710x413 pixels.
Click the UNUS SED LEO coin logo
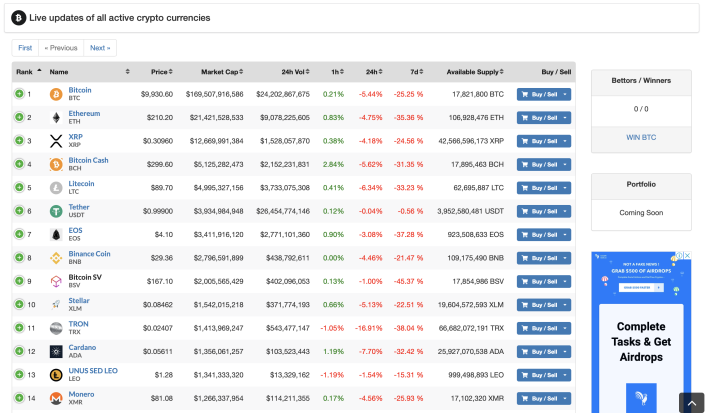[x=56, y=375]
